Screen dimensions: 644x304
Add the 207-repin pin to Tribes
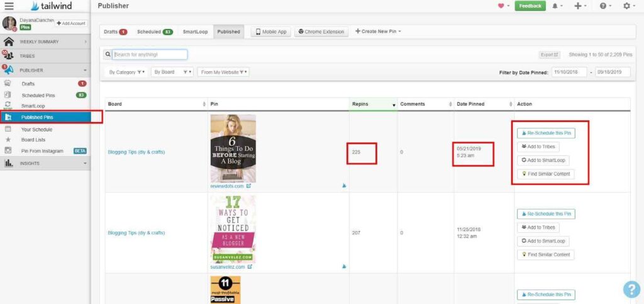click(538, 227)
